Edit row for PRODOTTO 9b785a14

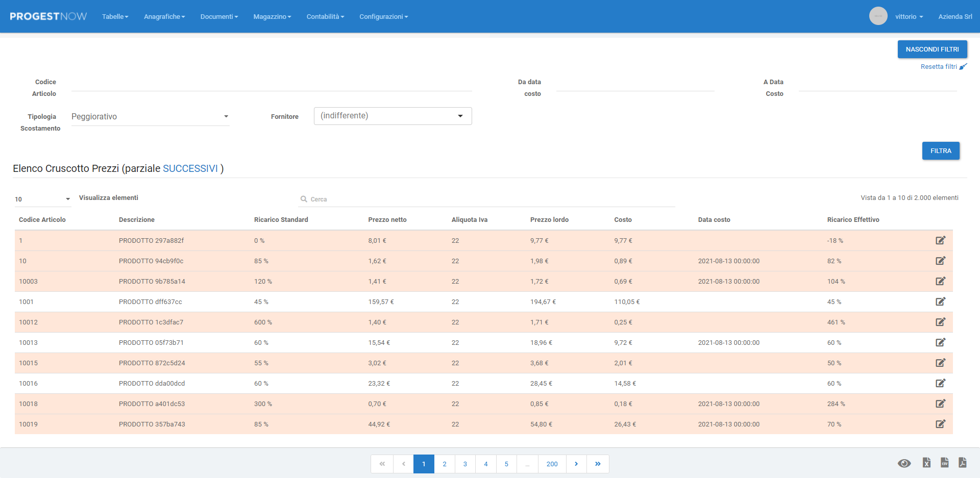pos(940,281)
